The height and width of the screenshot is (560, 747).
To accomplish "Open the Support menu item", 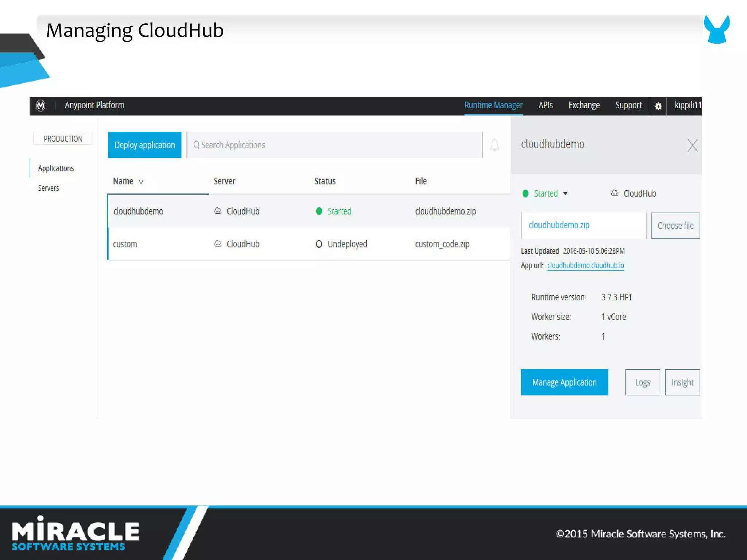I will pyautogui.click(x=628, y=105).
